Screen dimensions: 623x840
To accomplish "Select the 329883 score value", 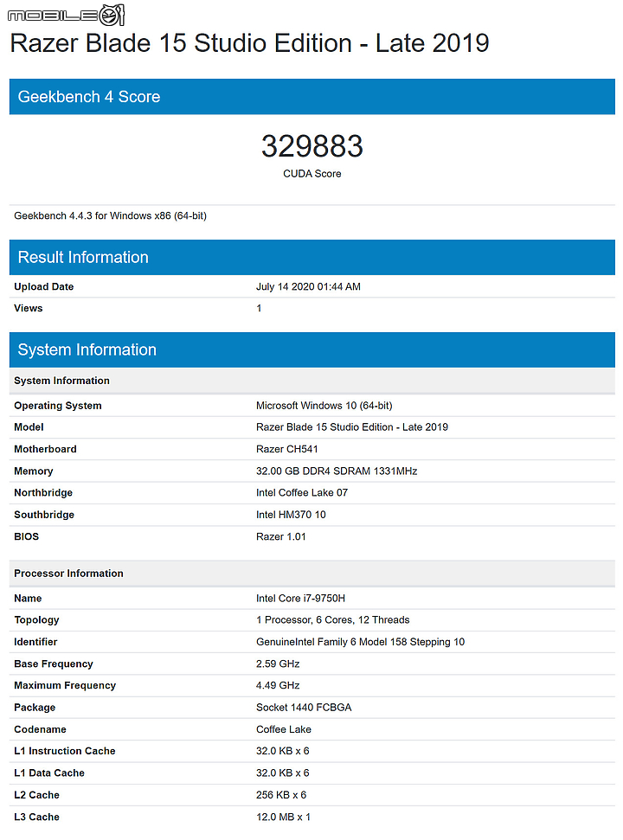I will 311,146.
